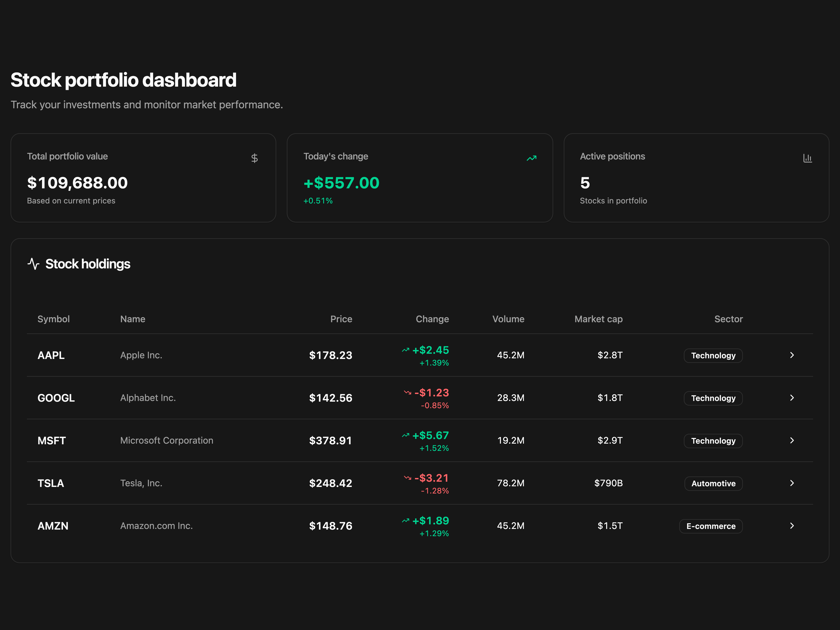This screenshot has height=630, width=840.
Task: Click the +$557.00 today's change amount
Action: tap(341, 183)
